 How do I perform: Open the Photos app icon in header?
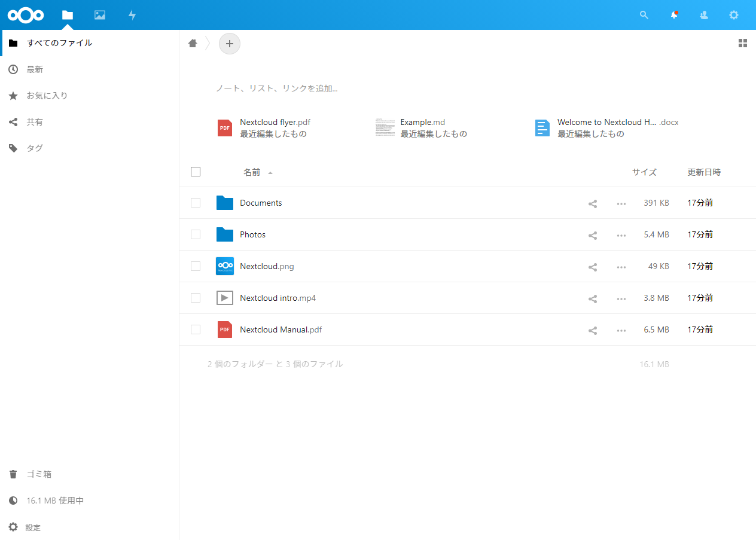tap(100, 15)
